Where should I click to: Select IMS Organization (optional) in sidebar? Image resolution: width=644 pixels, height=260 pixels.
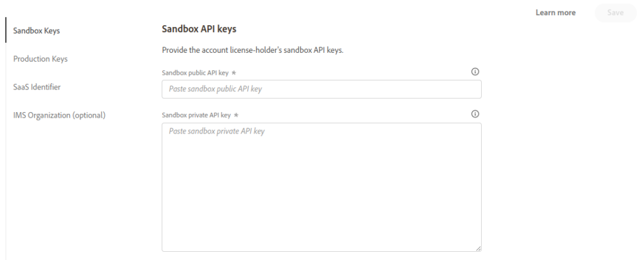[59, 115]
